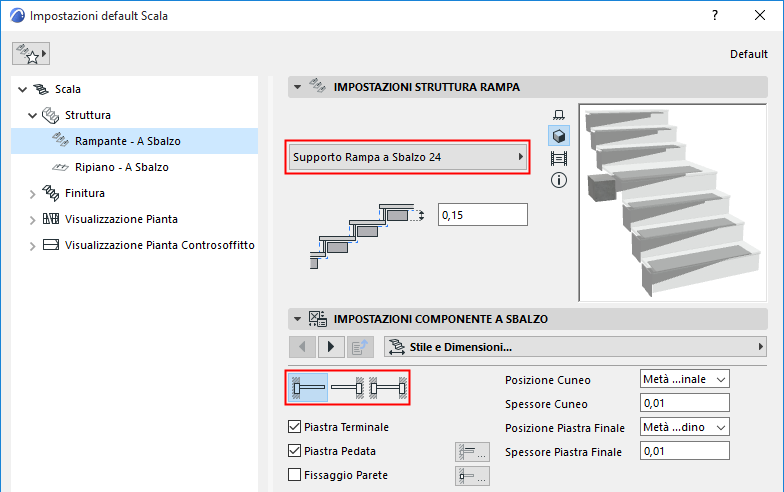Click the Struttura Rampa panel icon

tap(318, 86)
